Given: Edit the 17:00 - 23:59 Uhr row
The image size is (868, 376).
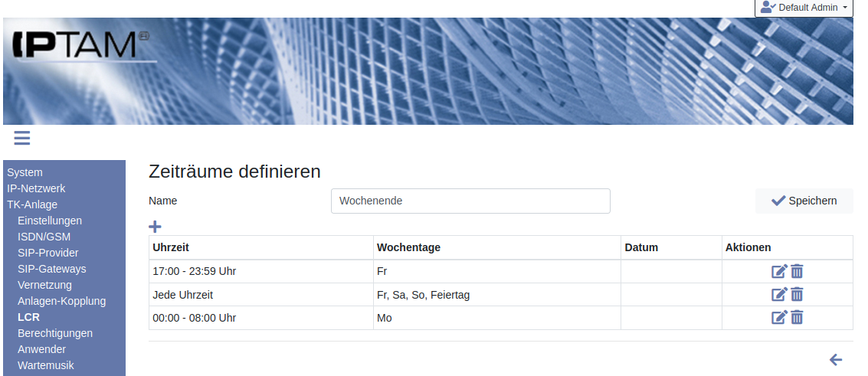Looking at the screenshot, I should point(779,271).
